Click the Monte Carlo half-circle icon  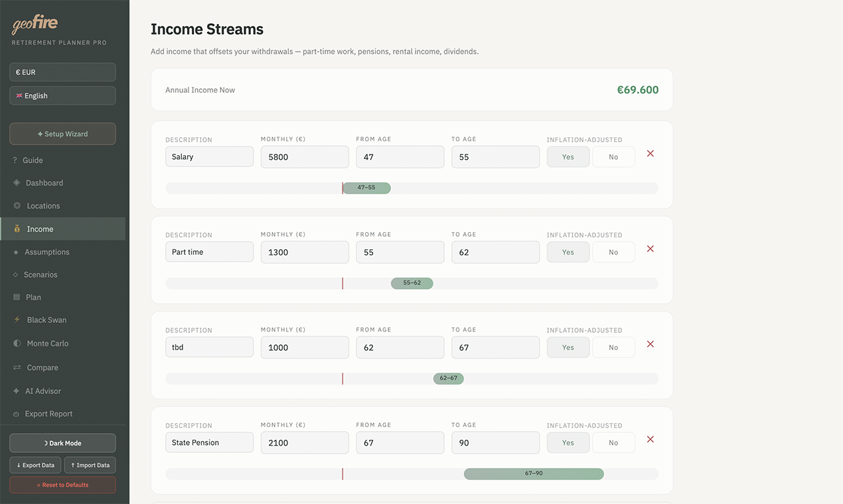[x=17, y=344]
